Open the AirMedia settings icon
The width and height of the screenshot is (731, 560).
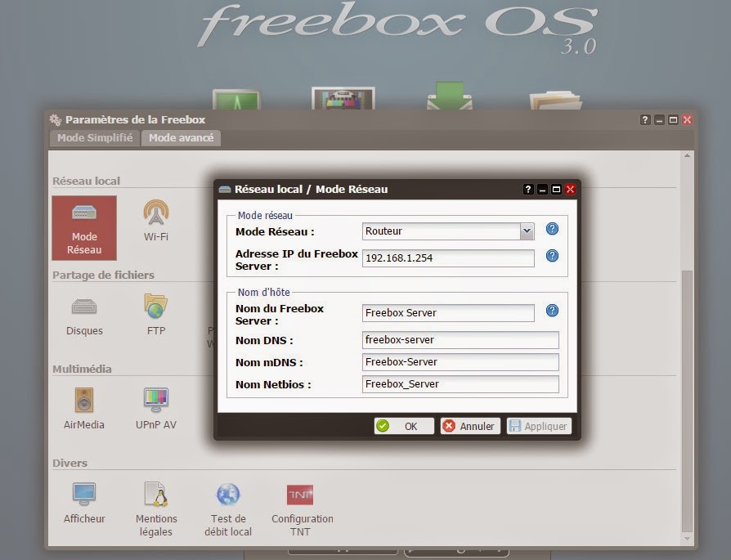click(x=84, y=409)
